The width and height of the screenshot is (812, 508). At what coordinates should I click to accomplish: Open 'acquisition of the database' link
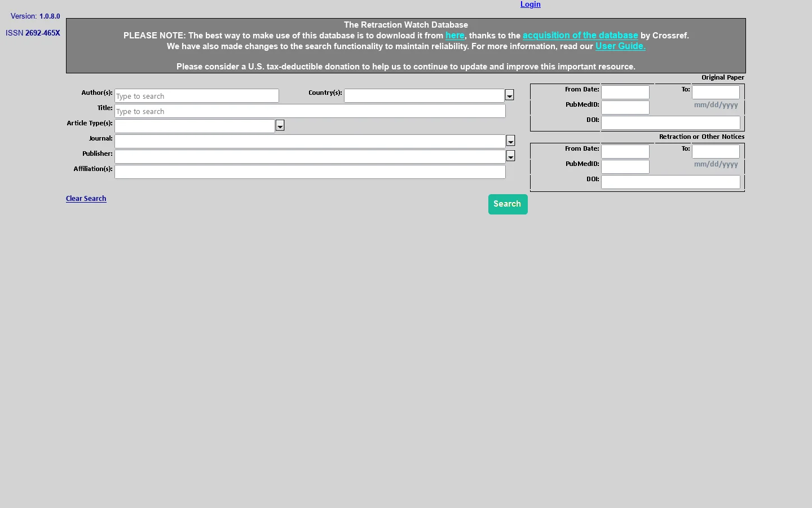[x=580, y=36]
